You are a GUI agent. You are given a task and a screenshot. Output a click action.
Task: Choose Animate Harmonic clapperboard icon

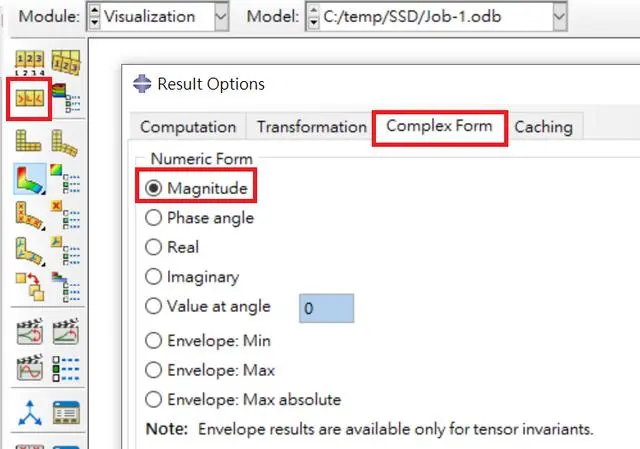pyautogui.click(x=29, y=367)
